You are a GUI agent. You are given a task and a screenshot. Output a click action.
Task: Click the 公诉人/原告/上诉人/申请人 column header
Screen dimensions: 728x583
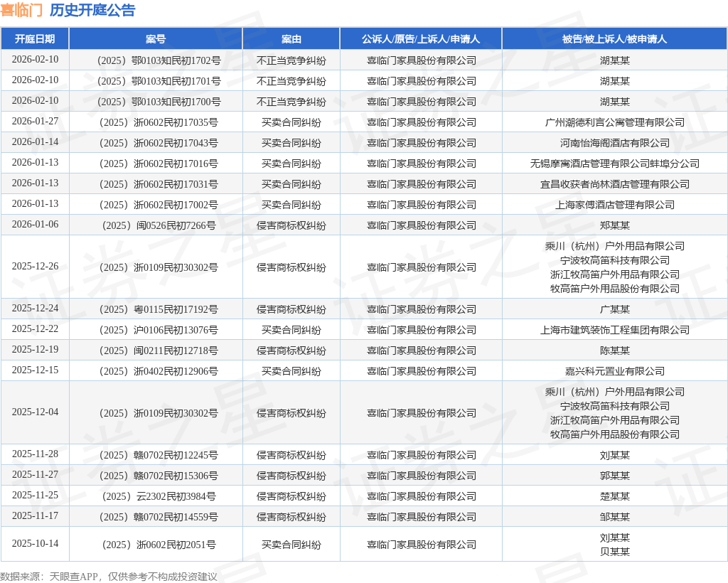click(421, 39)
